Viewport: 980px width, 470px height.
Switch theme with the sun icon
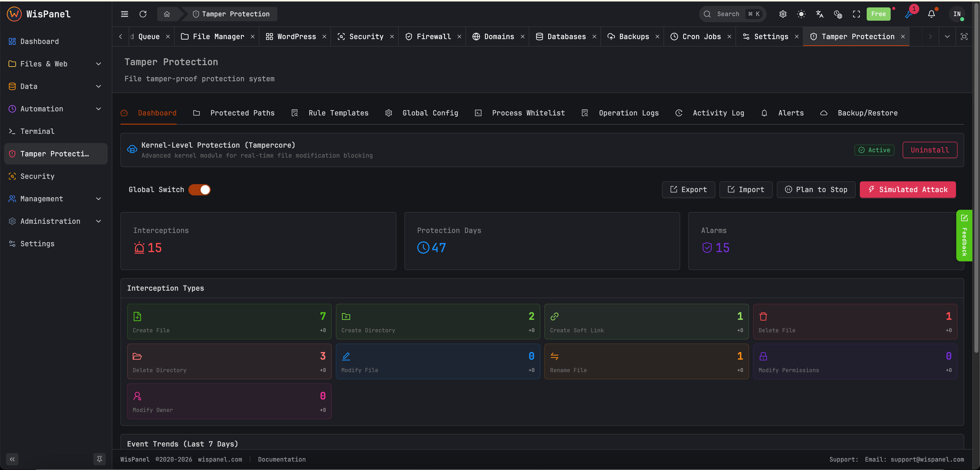(x=801, y=14)
